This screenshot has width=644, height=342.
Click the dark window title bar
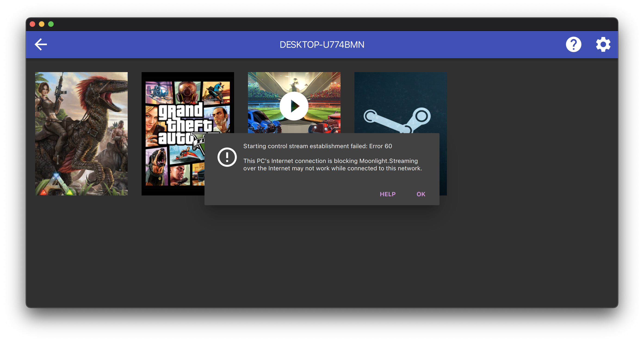click(x=322, y=24)
